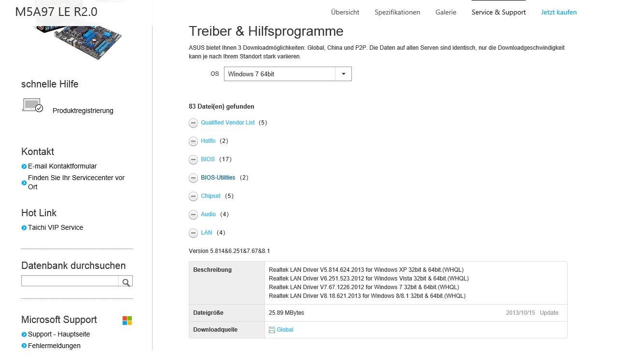The height and width of the screenshot is (364, 642).
Task: Open the Übersicht tab
Action: (345, 12)
